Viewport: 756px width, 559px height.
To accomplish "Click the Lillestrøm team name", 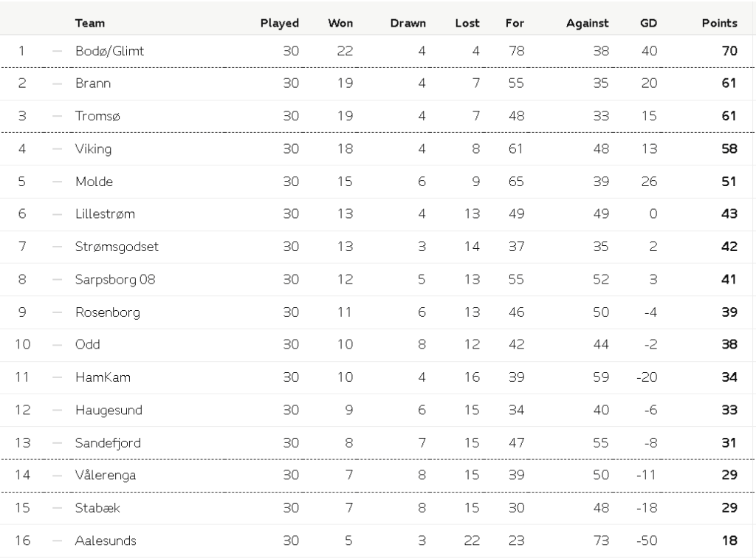I will [105, 213].
